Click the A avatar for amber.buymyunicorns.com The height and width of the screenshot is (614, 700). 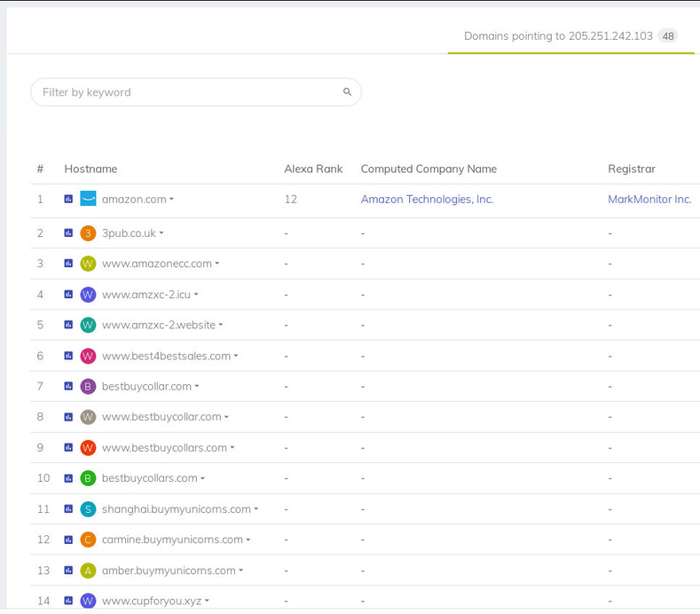[x=88, y=571]
